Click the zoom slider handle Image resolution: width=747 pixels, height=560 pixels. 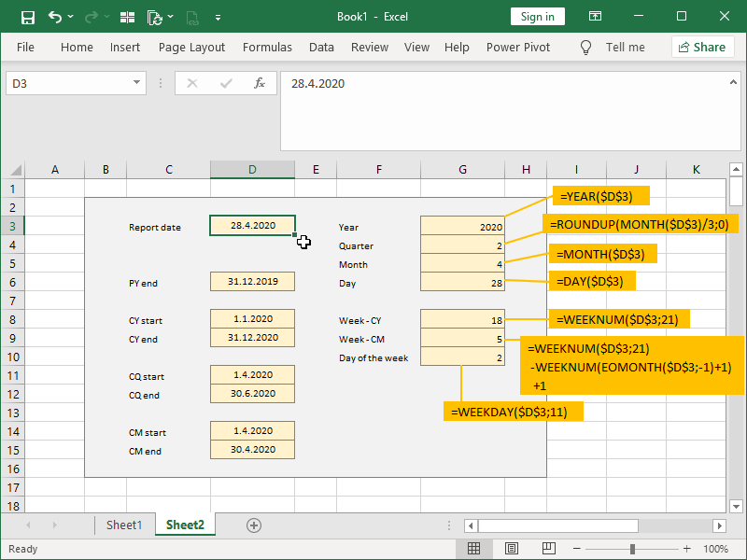click(x=632, y=549)
